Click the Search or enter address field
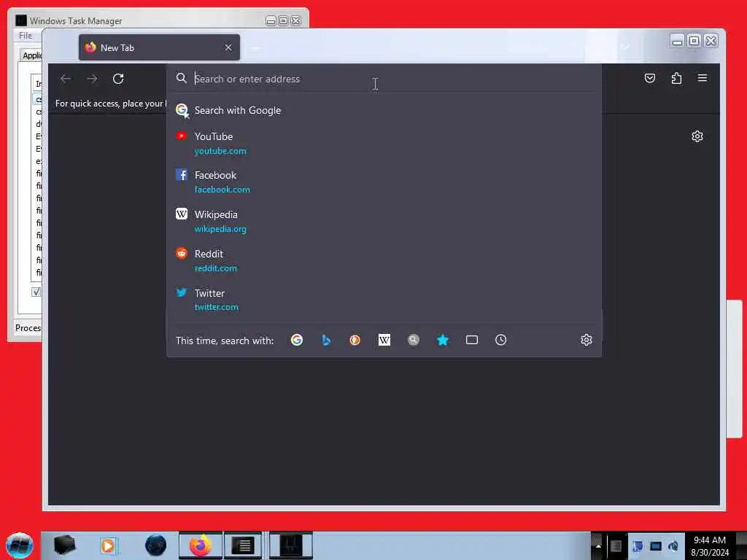The width and height of the screenshot is (747, 560). (384, 79)
